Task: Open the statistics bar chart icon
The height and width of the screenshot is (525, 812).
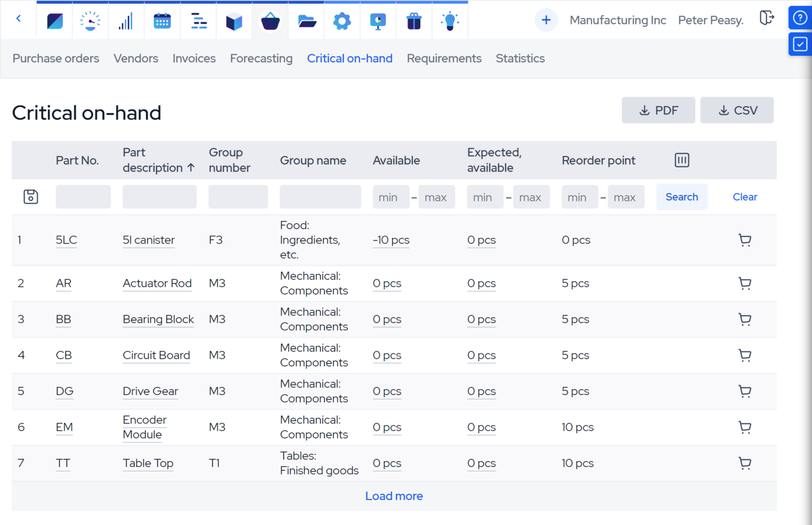Action: 126,20
